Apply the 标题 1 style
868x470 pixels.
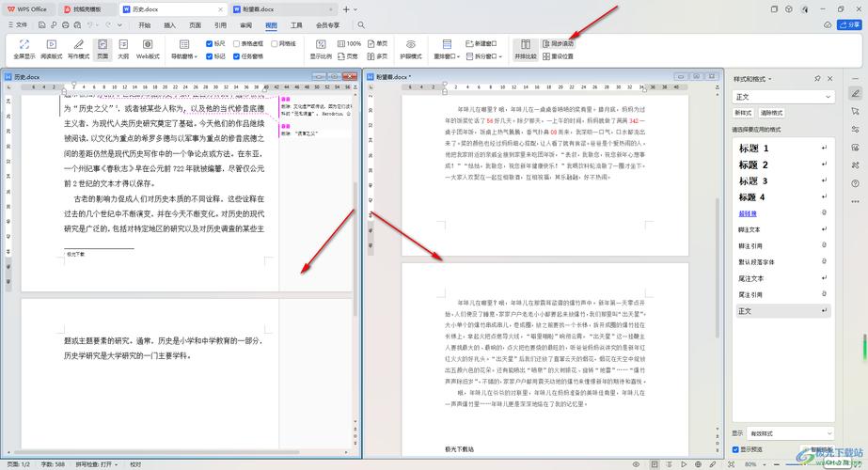tap(782, 149)
